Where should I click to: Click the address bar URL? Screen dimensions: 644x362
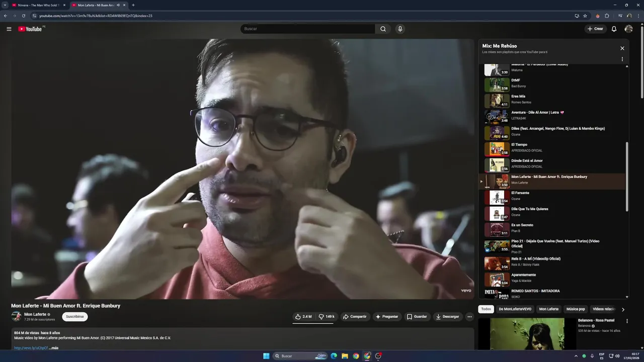click(x=96, y=16)
